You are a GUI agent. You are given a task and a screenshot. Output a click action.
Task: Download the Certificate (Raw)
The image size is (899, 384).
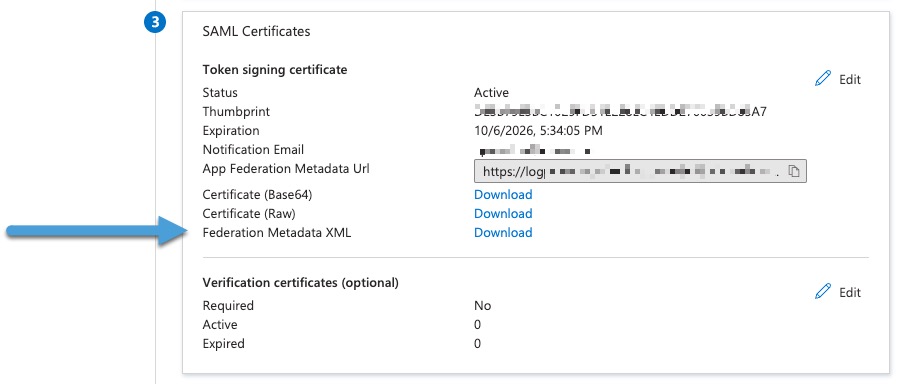click(503, 213)
